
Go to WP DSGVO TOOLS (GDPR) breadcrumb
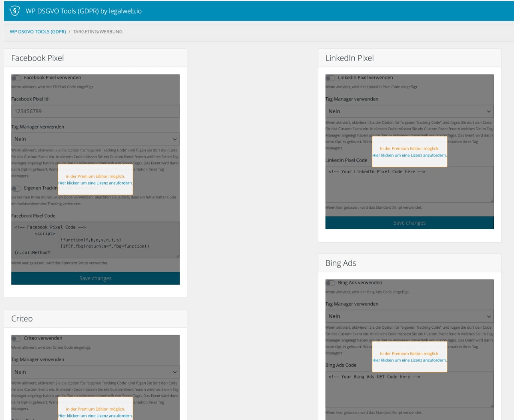[38, 32]
